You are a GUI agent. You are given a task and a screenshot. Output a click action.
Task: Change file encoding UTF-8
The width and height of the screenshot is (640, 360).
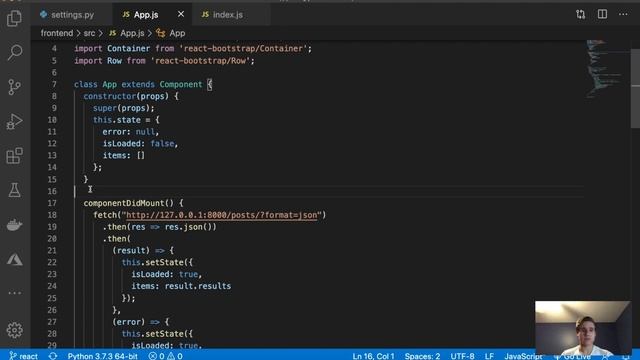[462, 356]
